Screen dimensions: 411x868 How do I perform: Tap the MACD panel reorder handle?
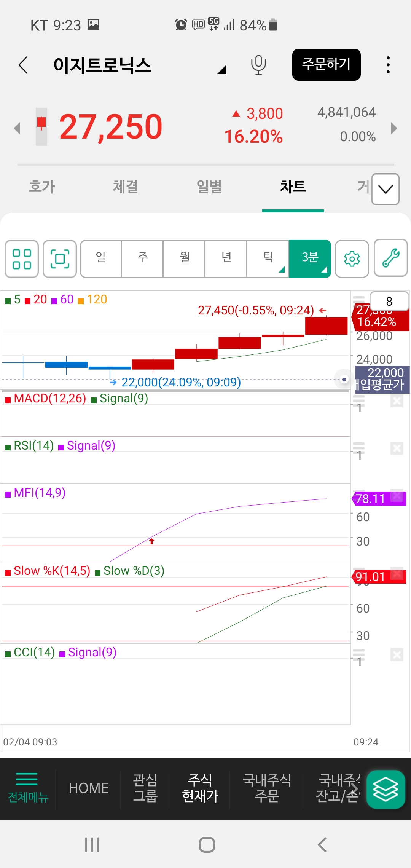click(359, 400)
